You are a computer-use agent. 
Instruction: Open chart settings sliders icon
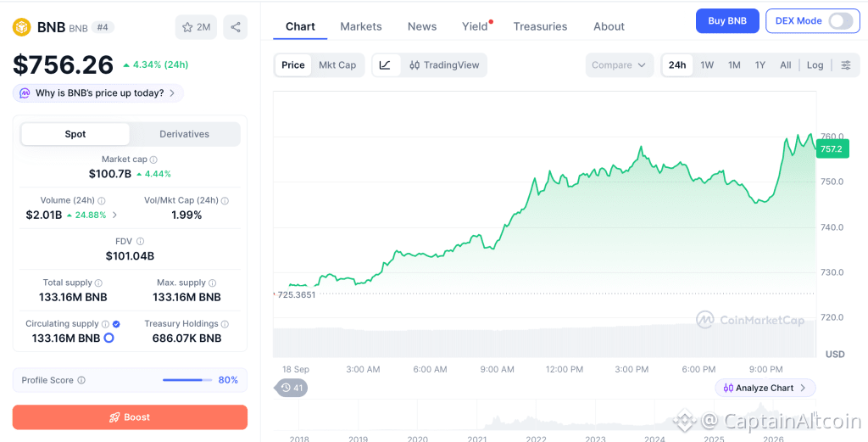click(846, 64)
